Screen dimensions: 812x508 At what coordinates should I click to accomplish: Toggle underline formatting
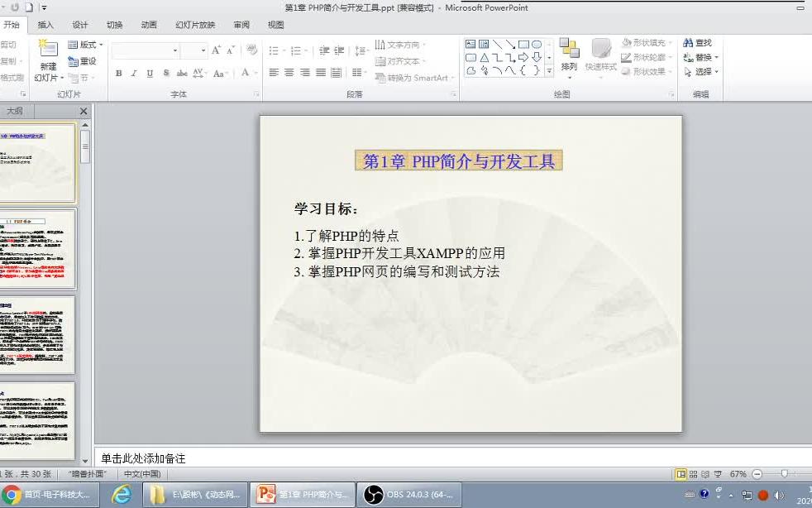click(x=148, y=74)
